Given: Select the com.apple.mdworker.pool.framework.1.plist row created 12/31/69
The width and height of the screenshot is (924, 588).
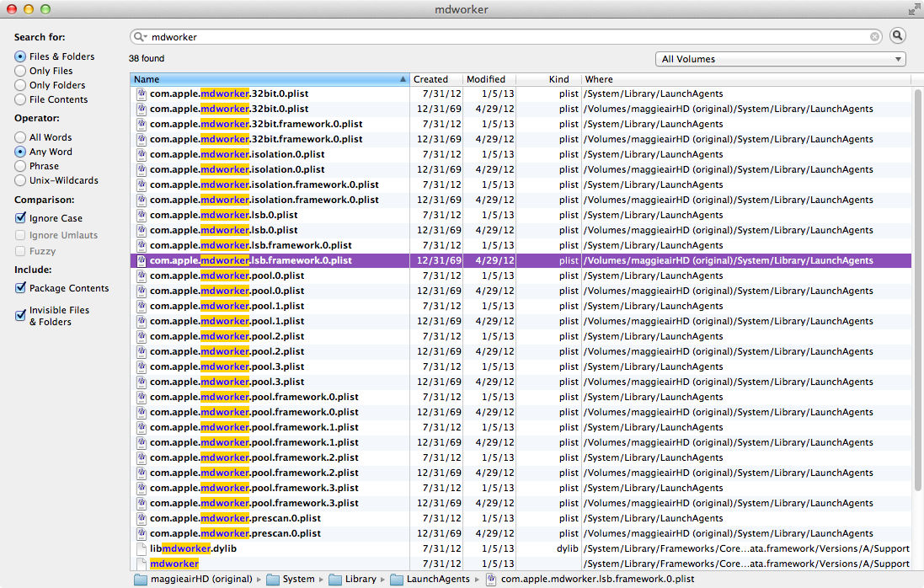Looking at the screenshot, I should [521, 442].
